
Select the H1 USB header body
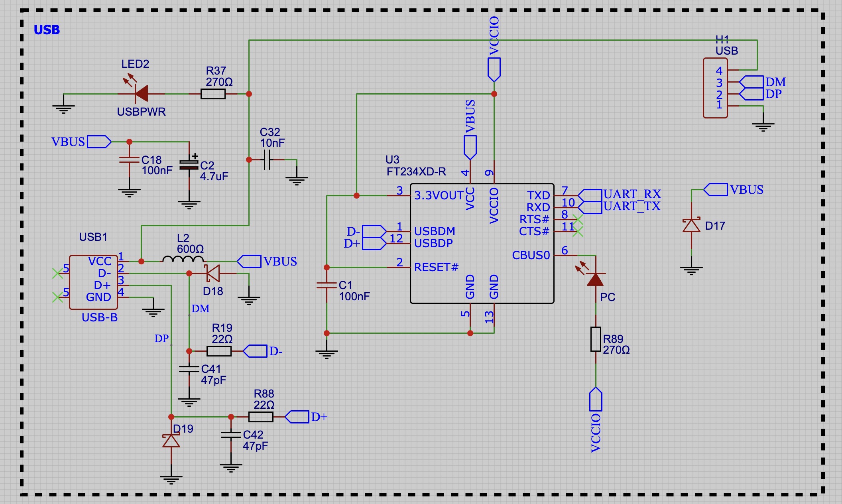tap(715, 88)
